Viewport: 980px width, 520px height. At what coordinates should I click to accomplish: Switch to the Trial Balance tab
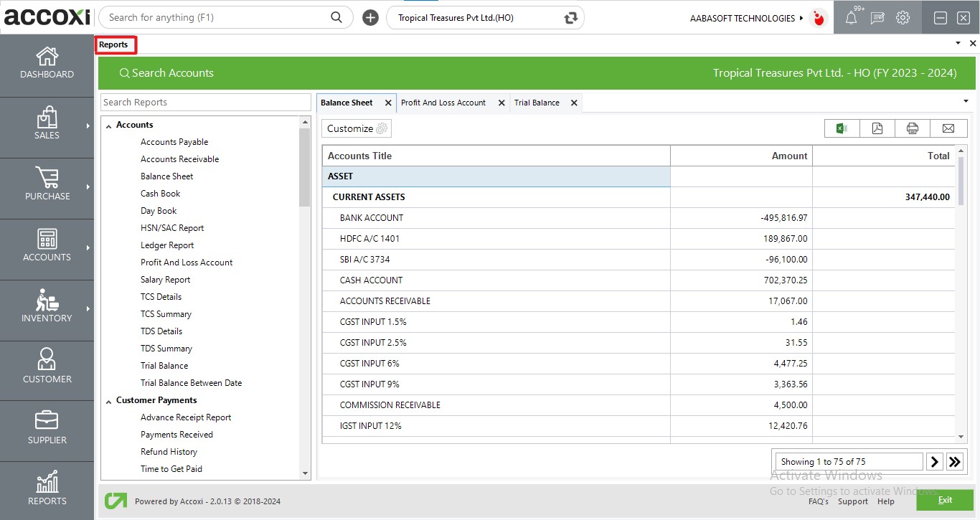pyautogui.click(x=537, y=103)
